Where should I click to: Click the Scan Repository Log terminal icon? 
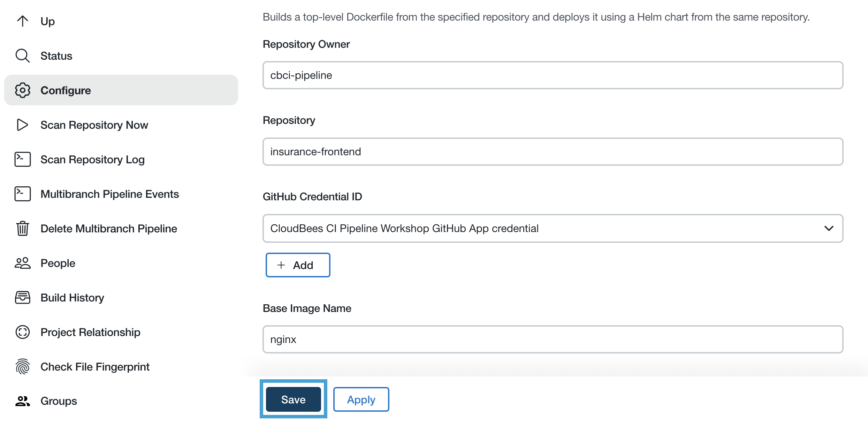[x=23, y=159]
